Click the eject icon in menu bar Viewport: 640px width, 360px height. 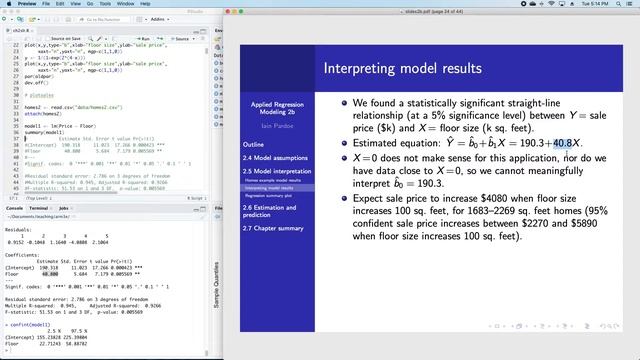[x=572, y=4]
